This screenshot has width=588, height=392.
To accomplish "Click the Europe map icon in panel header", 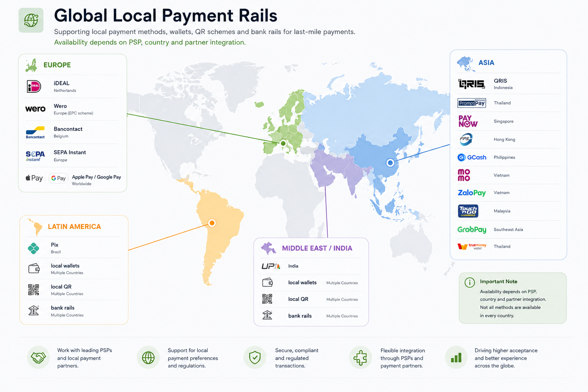I will [31, 65].
